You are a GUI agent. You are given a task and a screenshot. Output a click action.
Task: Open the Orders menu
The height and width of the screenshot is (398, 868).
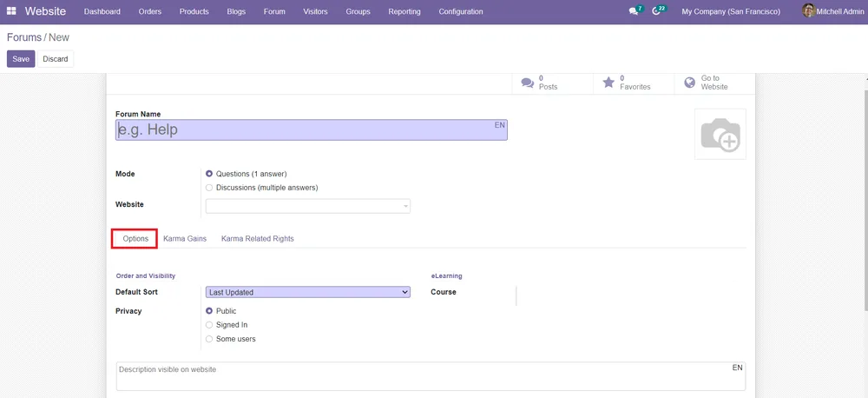pyautogui.click(x=150, y=11)
